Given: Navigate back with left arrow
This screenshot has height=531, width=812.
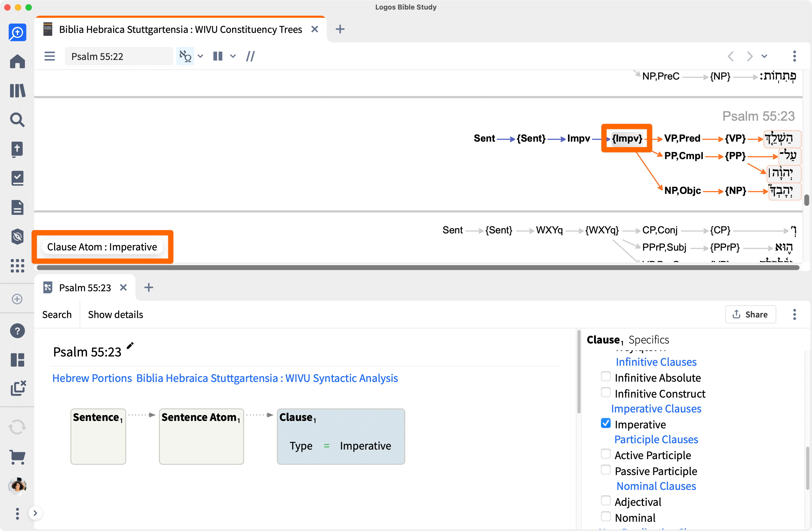Looking at the screenshot, I should 730,56.
